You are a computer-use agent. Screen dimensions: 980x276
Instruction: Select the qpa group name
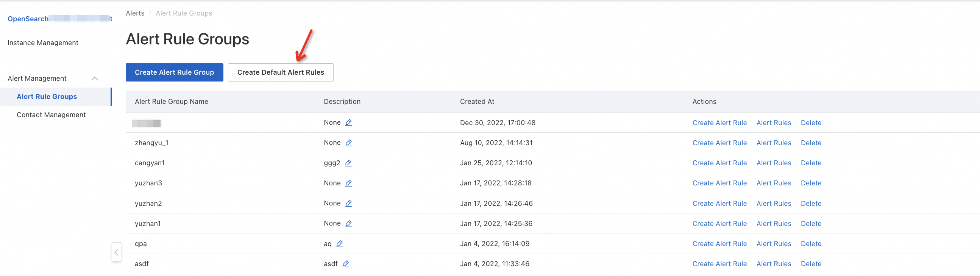tap(141, 244)
